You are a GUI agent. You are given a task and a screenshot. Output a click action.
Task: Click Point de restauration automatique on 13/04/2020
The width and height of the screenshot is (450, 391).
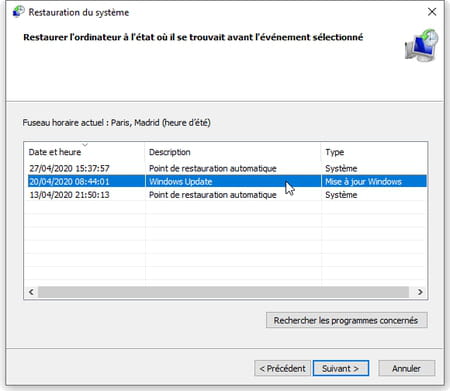(213, 195)
